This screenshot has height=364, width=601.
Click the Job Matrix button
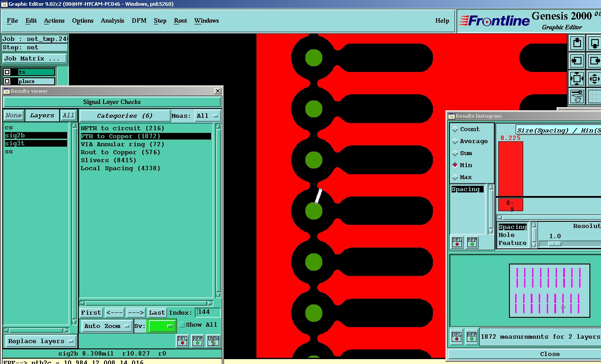tap(35, 59)
